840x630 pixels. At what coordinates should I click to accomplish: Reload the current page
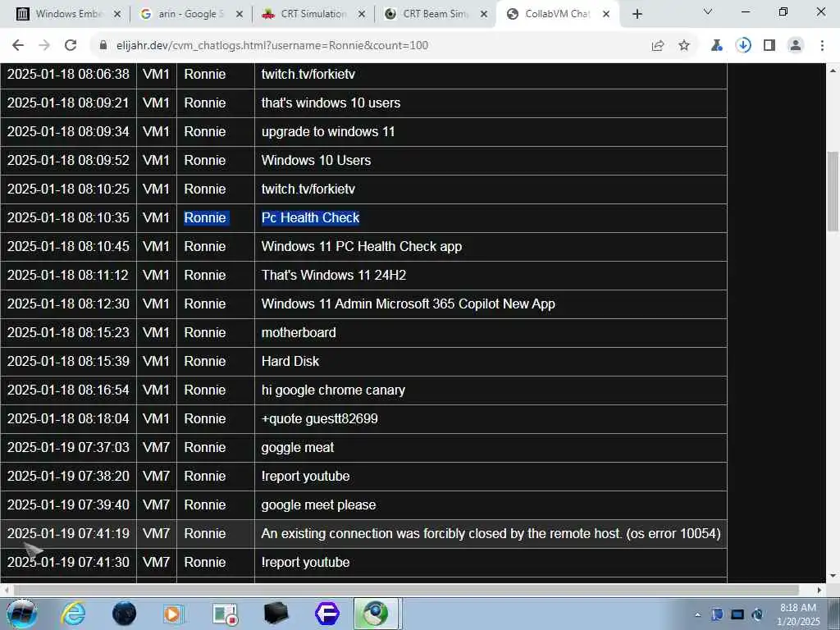pos(71,46)
